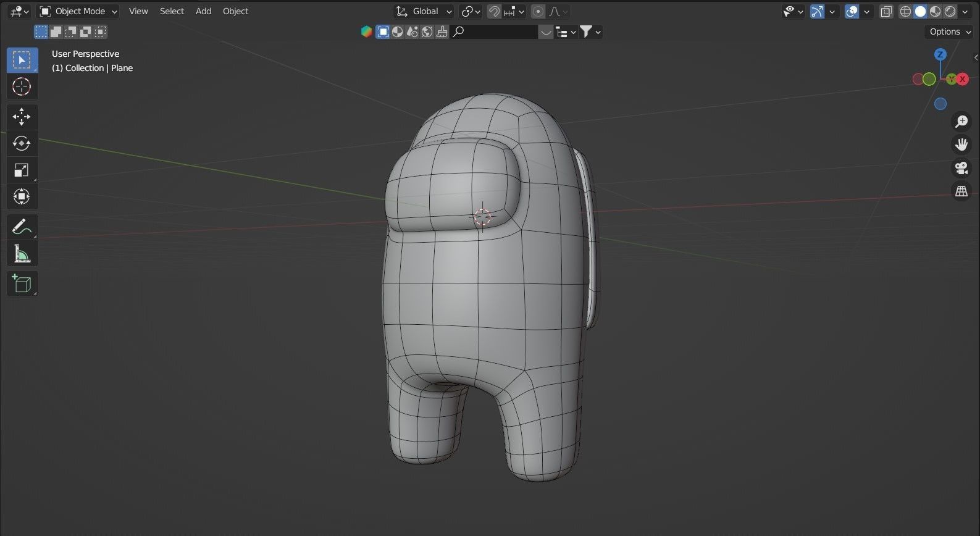Open the Object menu
This screenshot has height=536, width=980.
pos(235,11)
